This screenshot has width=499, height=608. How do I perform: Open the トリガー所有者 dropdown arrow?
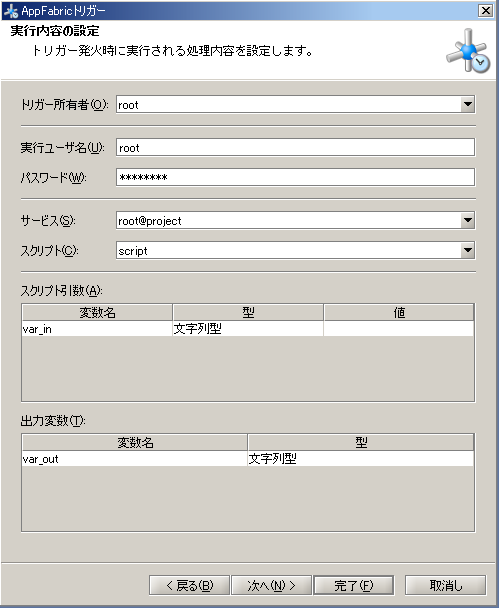click(468, 104)
